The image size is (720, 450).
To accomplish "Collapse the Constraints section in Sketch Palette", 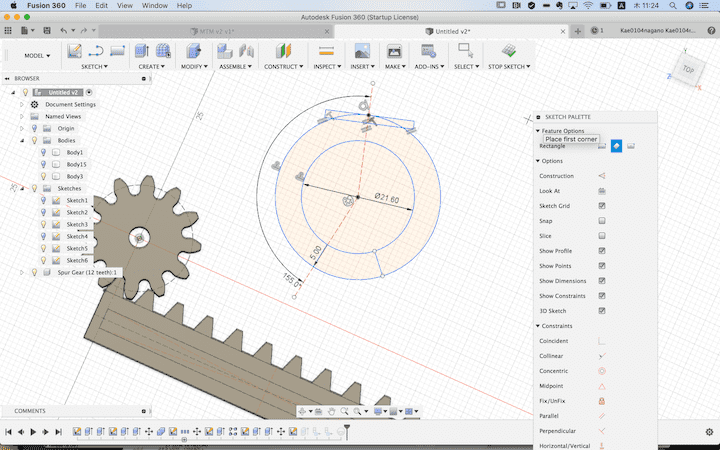I will pos(539,326).
